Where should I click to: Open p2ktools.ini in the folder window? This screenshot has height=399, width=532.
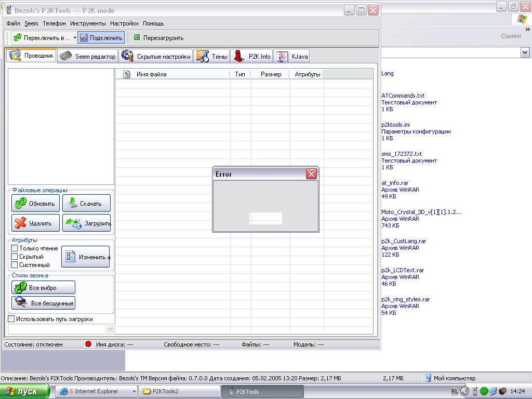[x=395, y=125]
